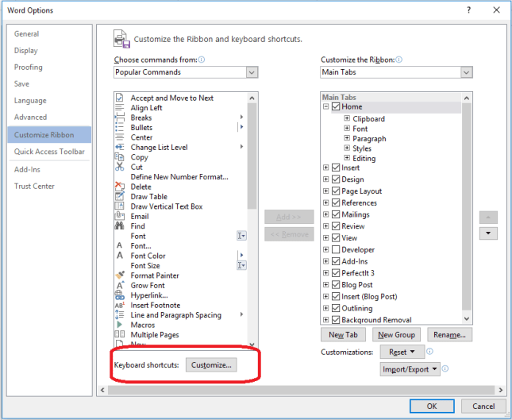Uncheck the Design tab checkbox

336,179
